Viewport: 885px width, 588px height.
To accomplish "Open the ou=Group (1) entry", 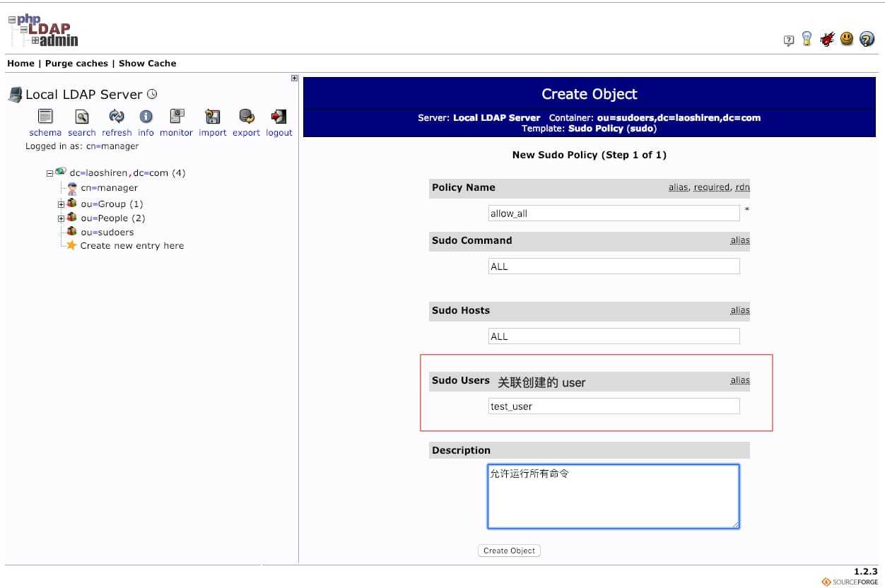I will [x=112, y=204].
